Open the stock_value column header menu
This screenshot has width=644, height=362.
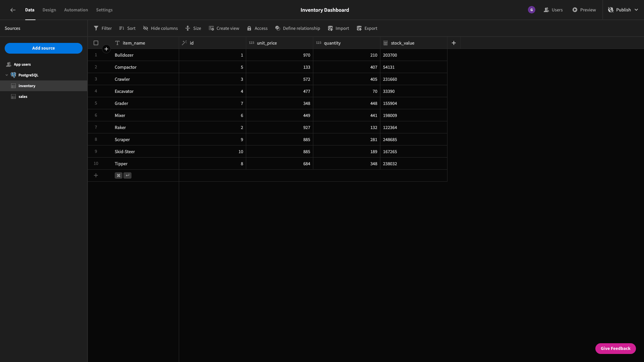414,43
